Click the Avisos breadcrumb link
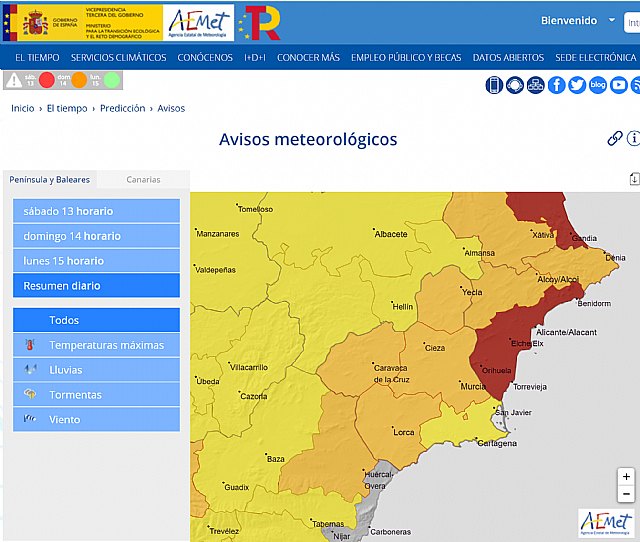 pos(171,108)
